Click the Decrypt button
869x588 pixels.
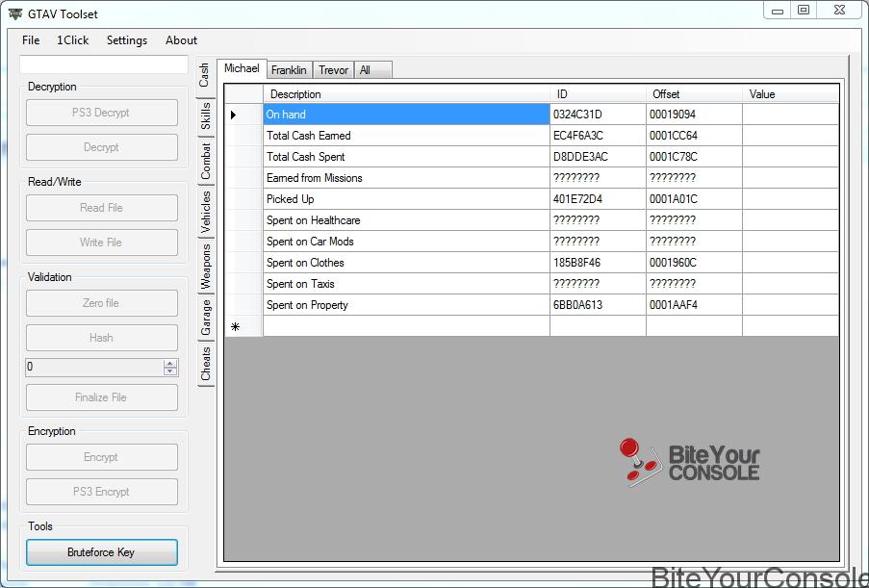(x=101, y=147)
